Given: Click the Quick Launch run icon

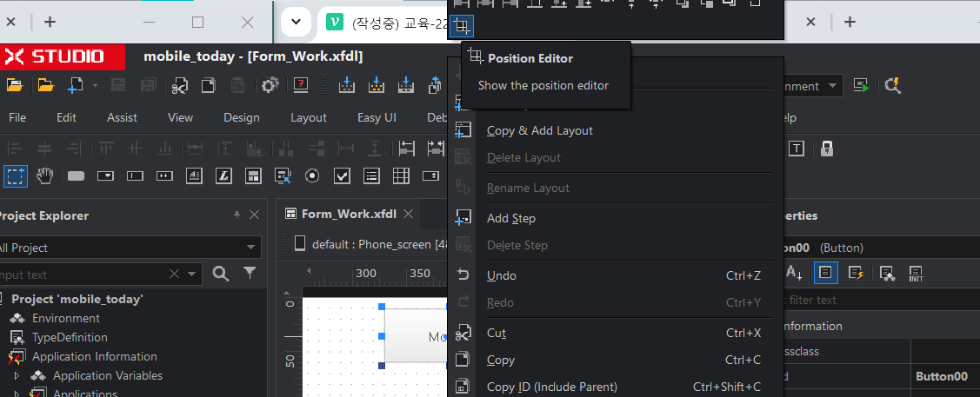Looking at the screenshot, I should coord(863,86).
